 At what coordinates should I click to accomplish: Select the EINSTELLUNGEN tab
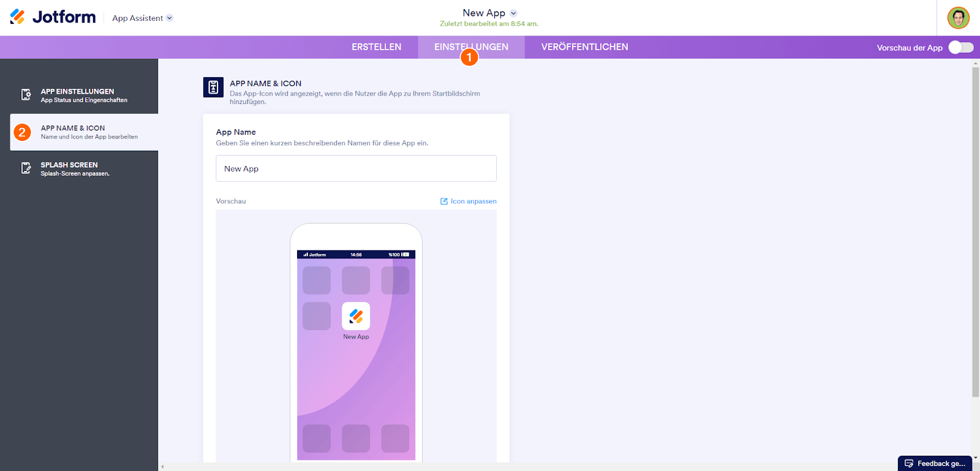click(471, 47)
